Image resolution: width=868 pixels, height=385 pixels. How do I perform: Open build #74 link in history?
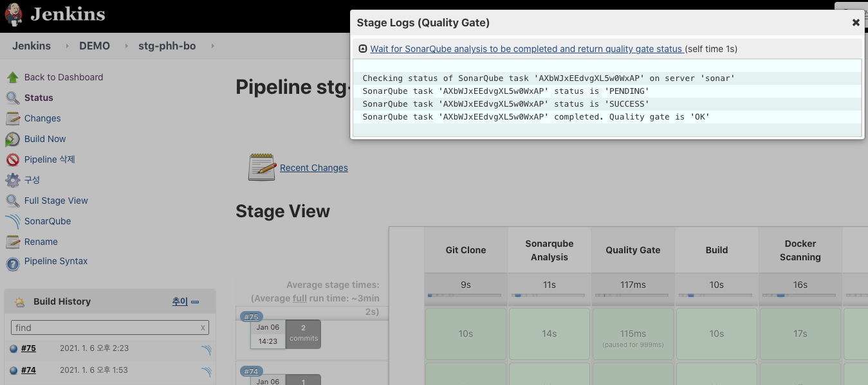point(28,370)
